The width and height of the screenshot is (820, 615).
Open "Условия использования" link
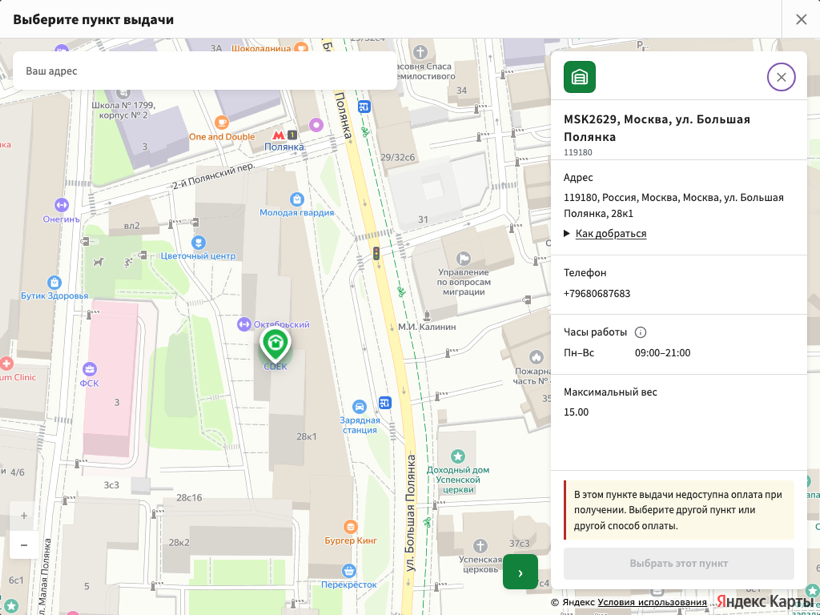click(652, 602)
